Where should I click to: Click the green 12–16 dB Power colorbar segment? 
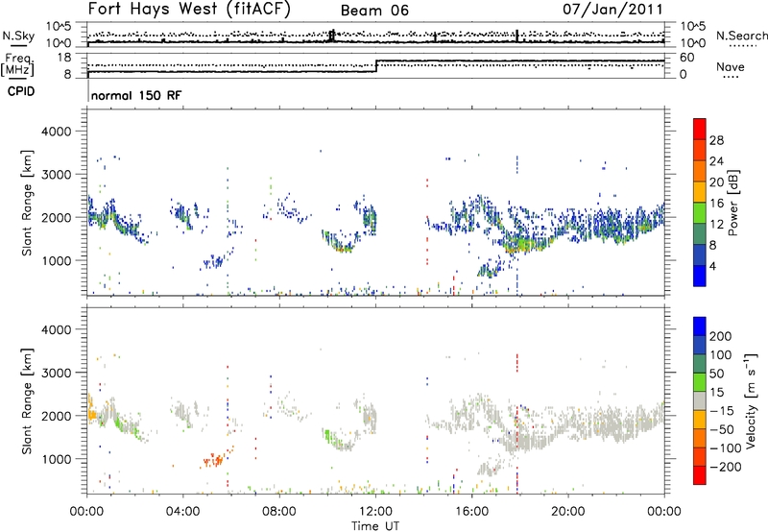[x=700, y=212]
